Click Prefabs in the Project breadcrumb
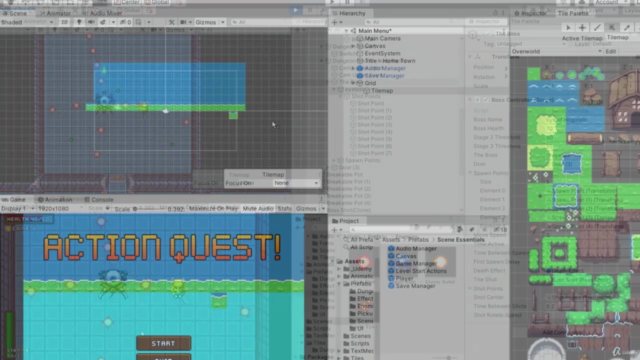 tap(418, 240)
